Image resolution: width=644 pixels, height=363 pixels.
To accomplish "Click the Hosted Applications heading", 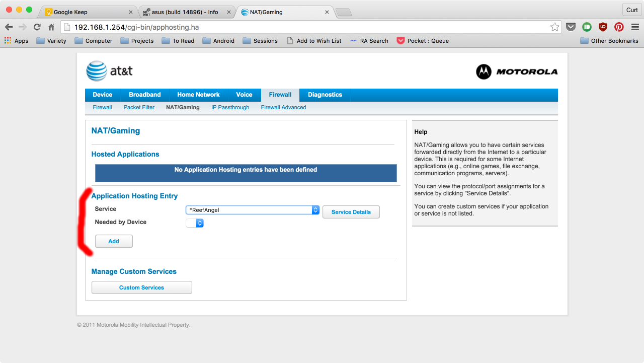I will pyautogui.click(x=125, y=154).
